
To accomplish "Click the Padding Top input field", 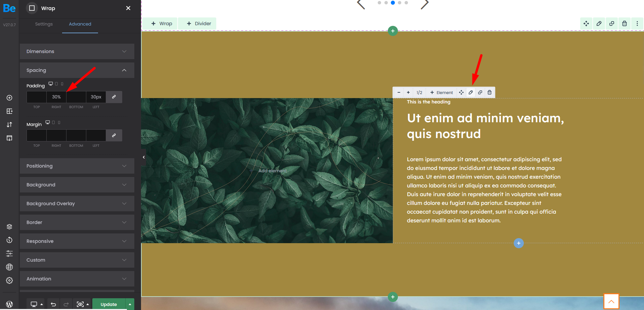I will (x=37, y=97).
